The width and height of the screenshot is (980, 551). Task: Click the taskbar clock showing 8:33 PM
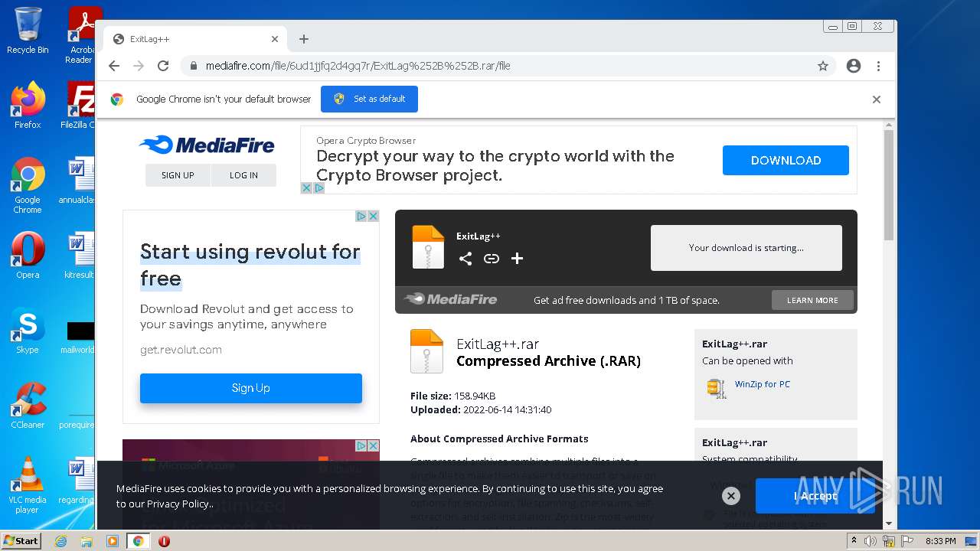point(940,541)
